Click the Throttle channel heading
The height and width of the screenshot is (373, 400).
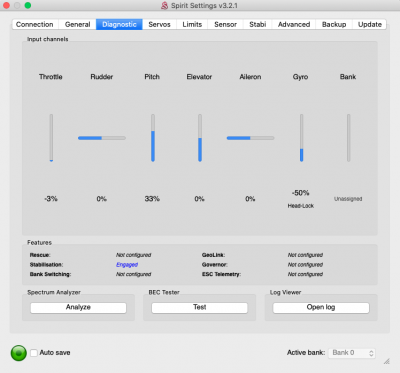click(x=51, y=77)
